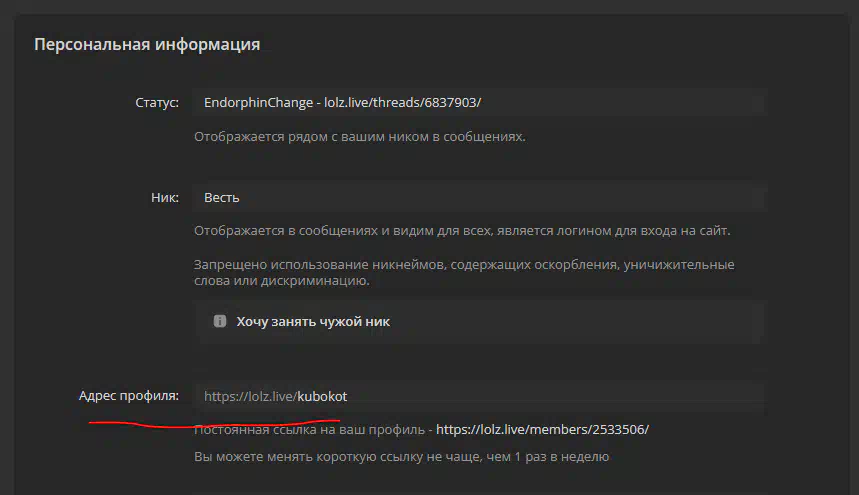The width and height of the screenshot is (859, 495).
Task: Click the "Персональная информация" section heading
Action: (147, 45)
